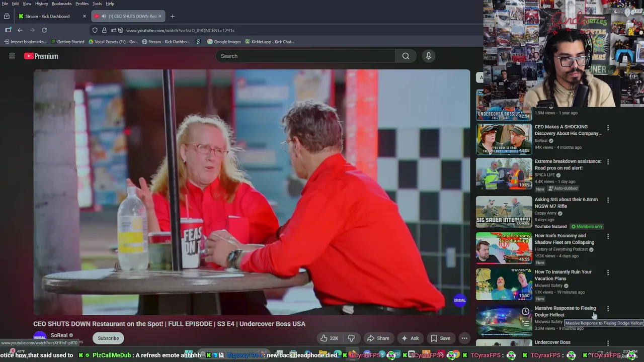This screenshot has width=644, height=362.
Task: Click the tracking protection shield icon
Action: [95, 30]
